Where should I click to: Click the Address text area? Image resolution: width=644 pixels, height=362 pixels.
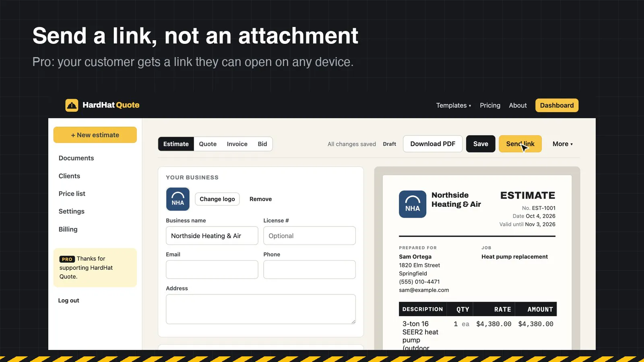click(x=261, y=309)
